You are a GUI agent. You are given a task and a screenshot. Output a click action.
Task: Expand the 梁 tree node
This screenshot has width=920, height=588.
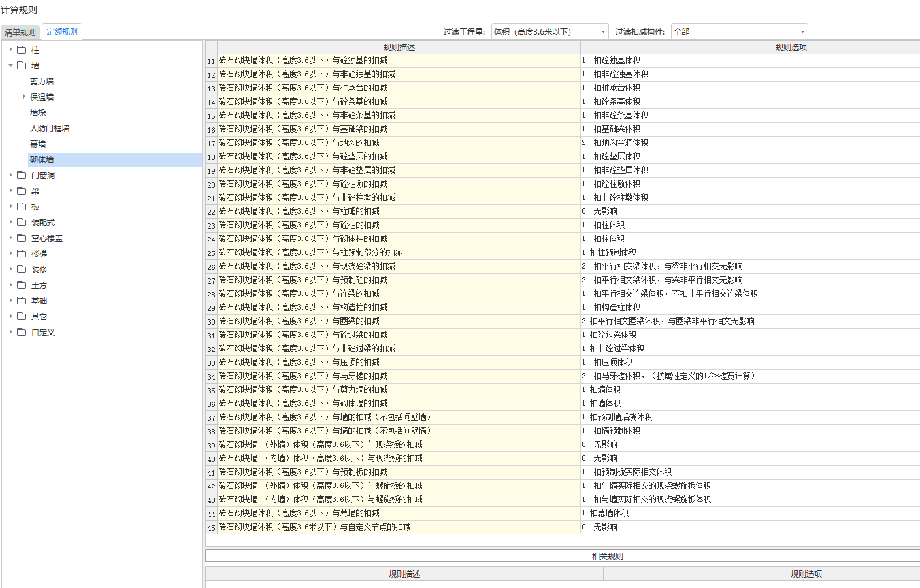click(11, 191)
